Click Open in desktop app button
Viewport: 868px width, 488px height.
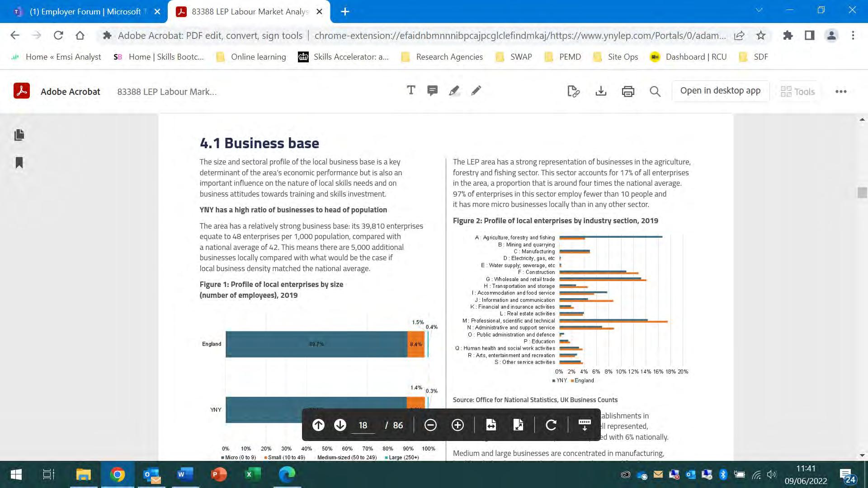[720, 91]
